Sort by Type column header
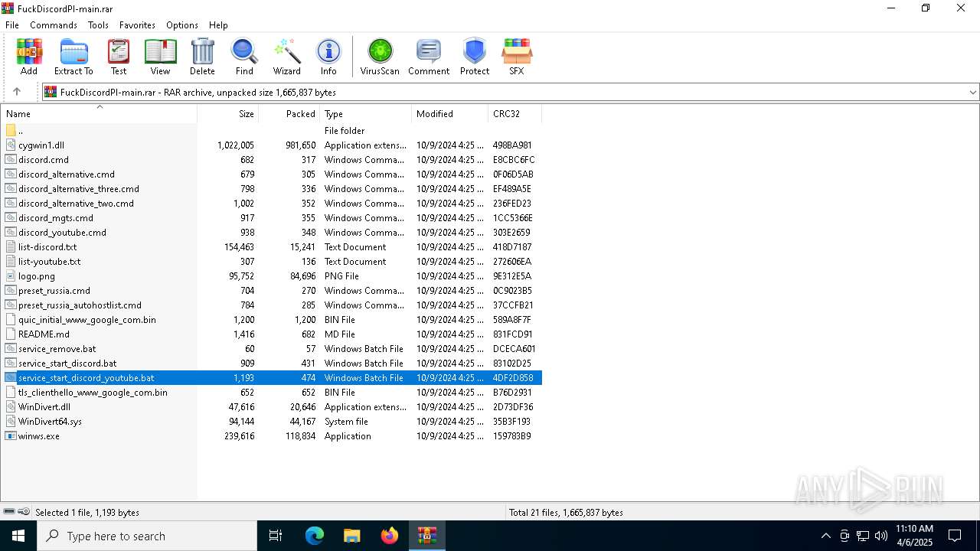 tap(366, 114)
